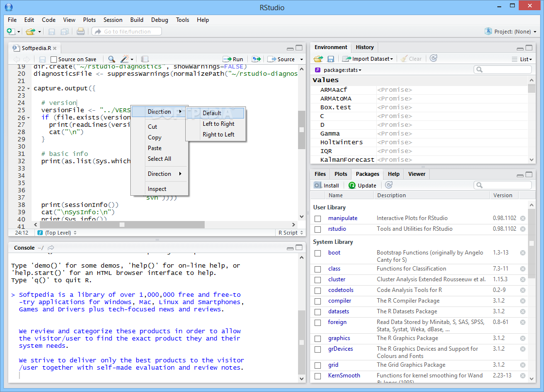Click the Environment search field
Viewport: 544px width, 392px height.
[x=503, y=69]
